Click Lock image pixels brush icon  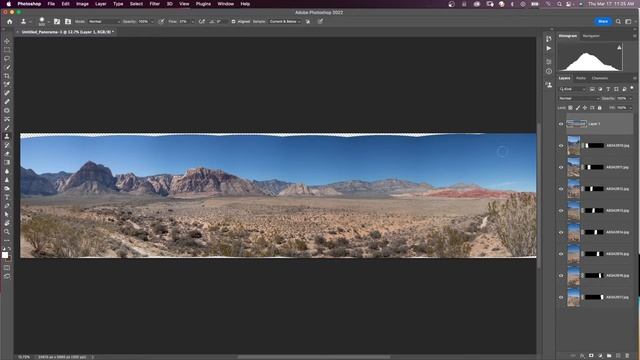click(578, 108)
